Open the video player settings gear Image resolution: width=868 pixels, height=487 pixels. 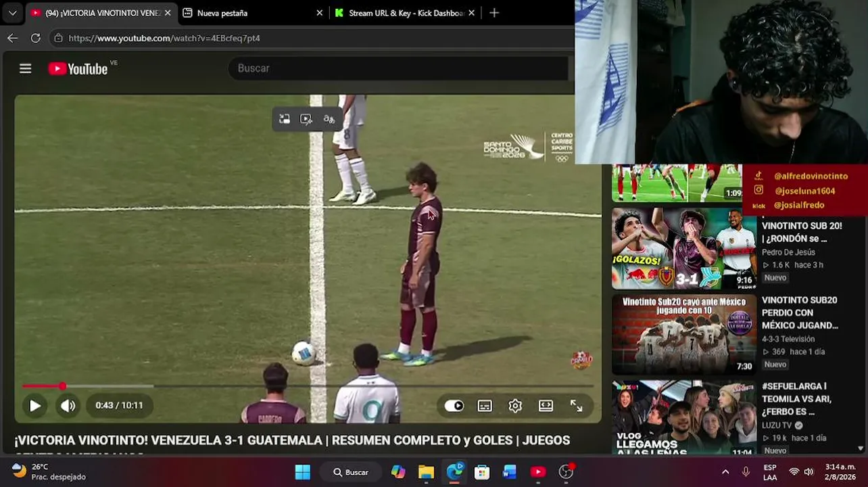[x=515, y=406]
